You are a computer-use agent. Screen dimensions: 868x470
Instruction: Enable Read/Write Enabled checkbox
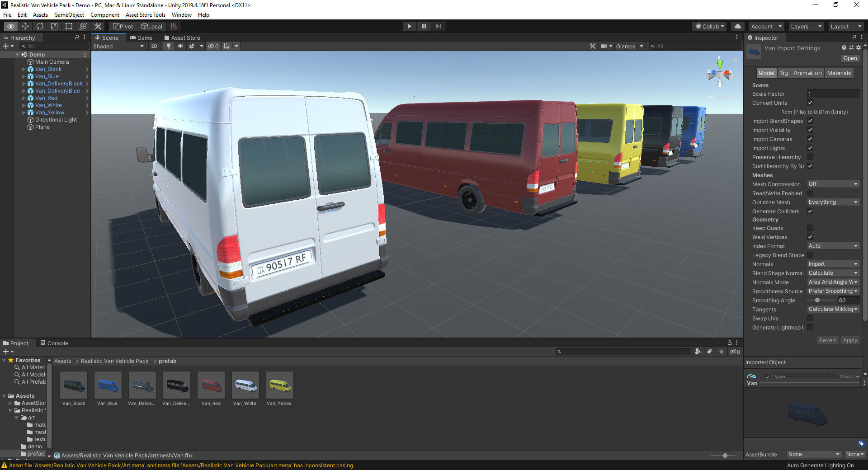click(810, 193)
